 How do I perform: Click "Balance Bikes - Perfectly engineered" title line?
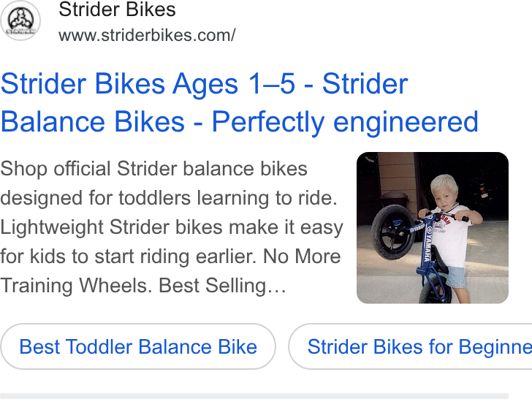(240, 122)
